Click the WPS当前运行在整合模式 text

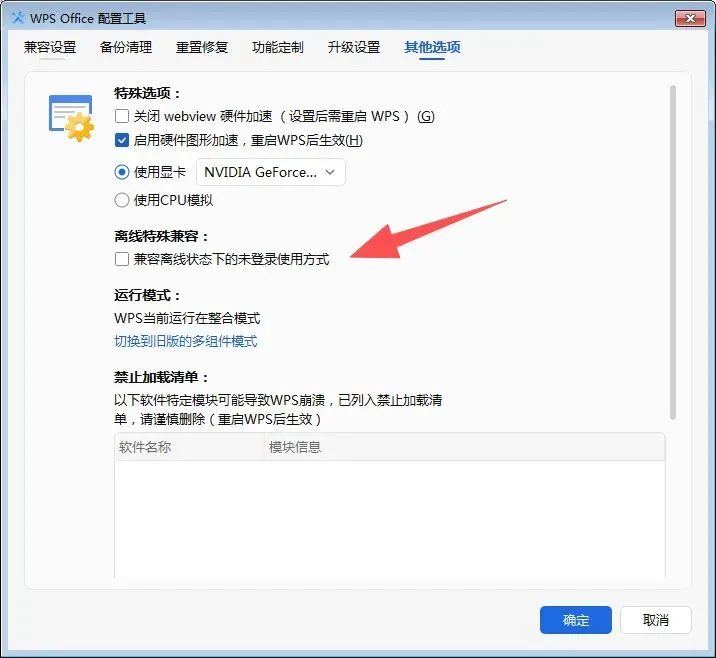[x=187, y=318]
